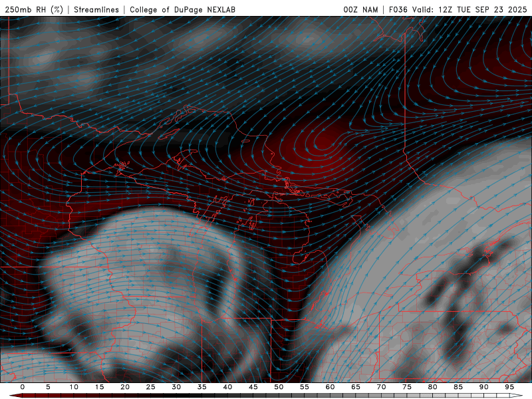
Task: Click the color scale label "0"
Action: (23, 387)
